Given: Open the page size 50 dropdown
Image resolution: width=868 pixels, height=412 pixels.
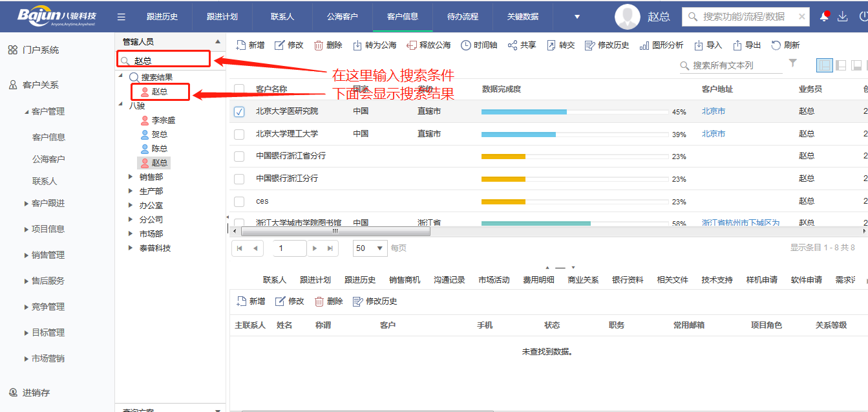Looking at the screenshot, I should coord(380,248).
